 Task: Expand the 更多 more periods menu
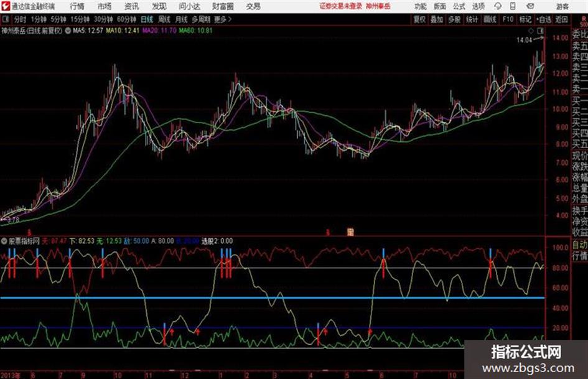coord(223,19)
